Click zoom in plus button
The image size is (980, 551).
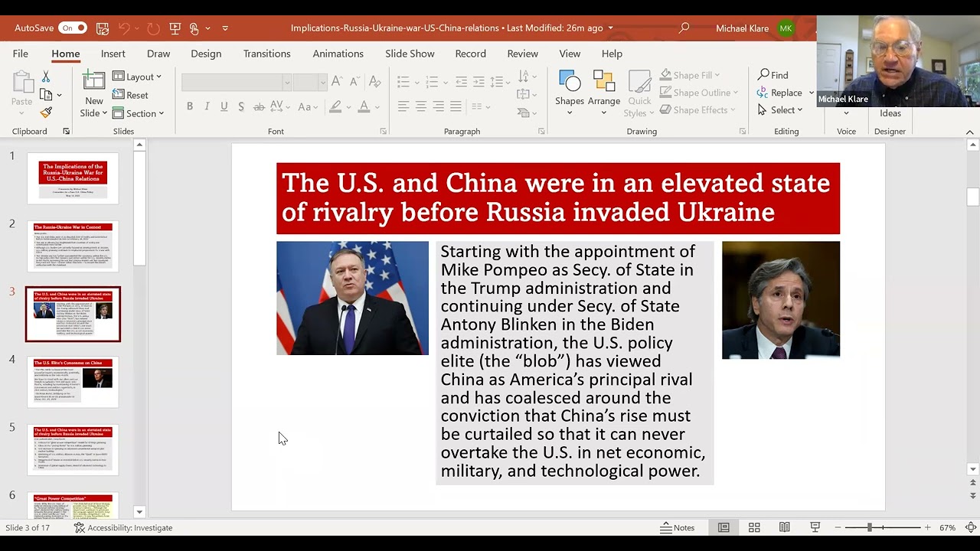pyautogui.click(x=927, y=527)
